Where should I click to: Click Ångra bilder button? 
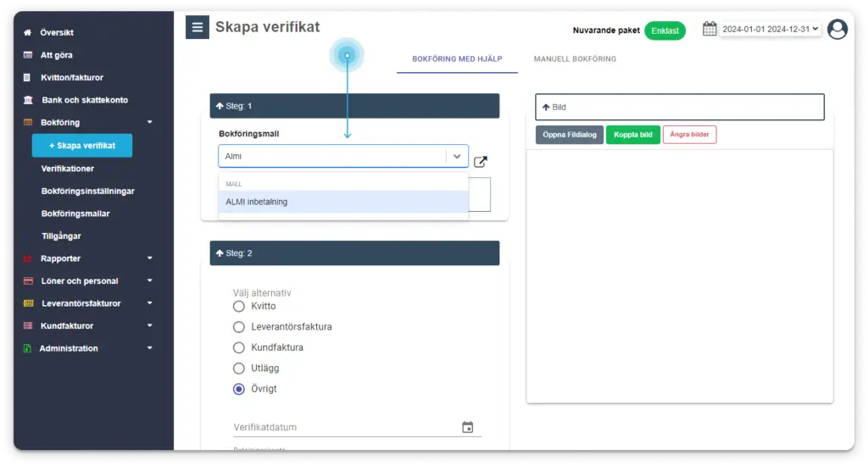(x=689, y=135)
